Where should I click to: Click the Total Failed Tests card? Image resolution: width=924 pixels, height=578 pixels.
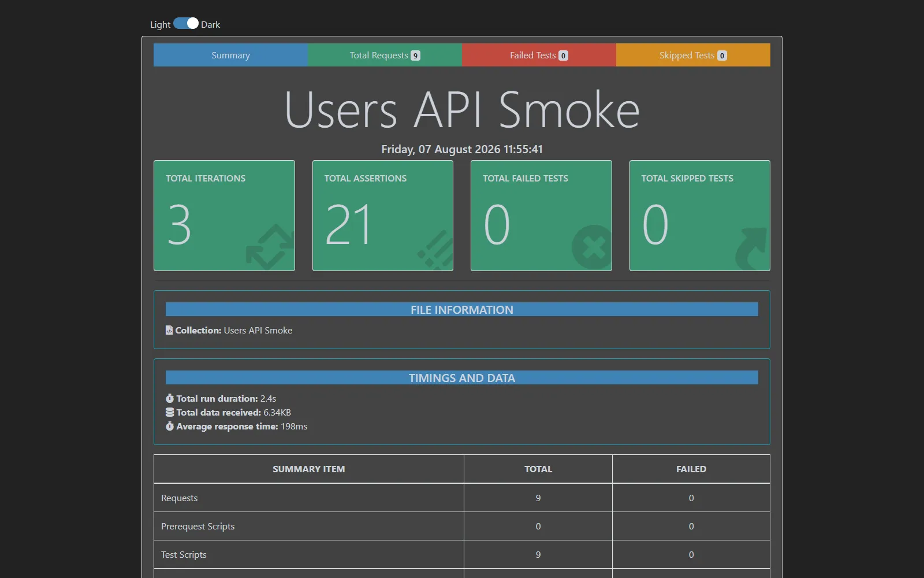[541, 216]
